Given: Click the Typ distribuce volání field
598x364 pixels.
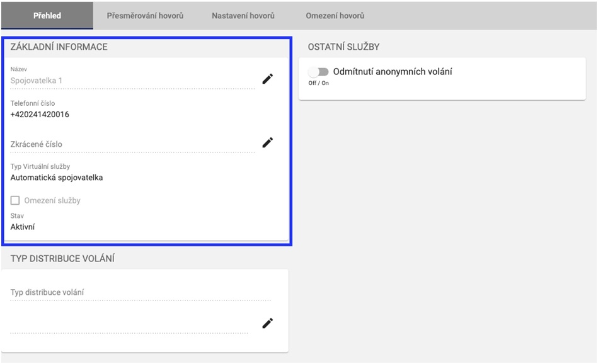Looking at the screenshot, I should point(140,292).
